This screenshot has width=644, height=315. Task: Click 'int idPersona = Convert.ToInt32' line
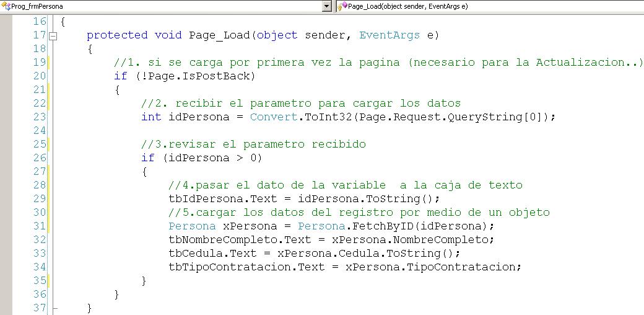pyautogui.click(x=348, y=117)
